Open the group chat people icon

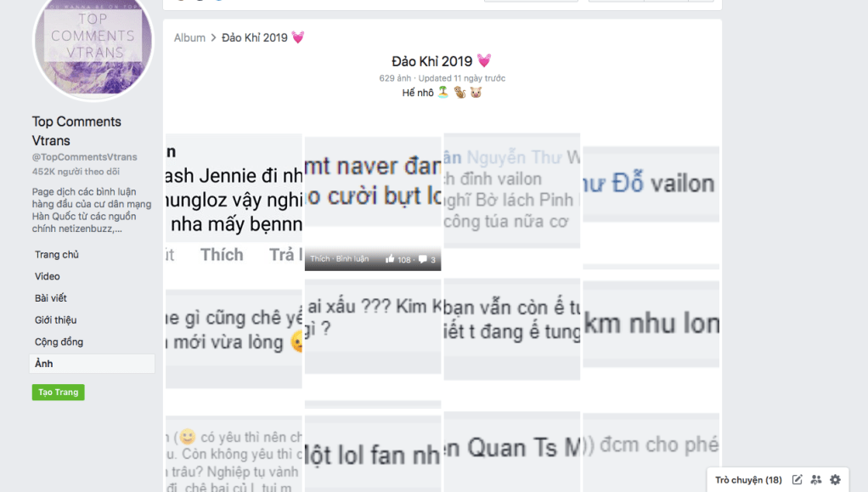tap(816, 480)
